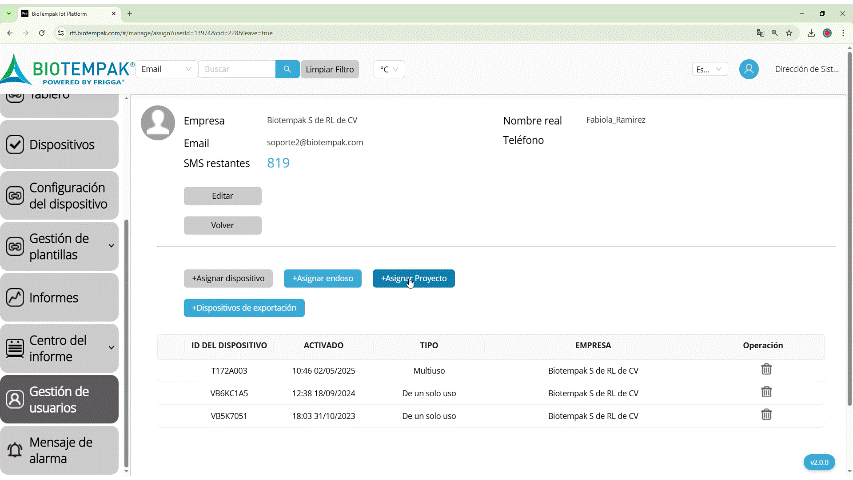Remove device V05K7051 using trash icon
The width and height of the screenshot is (853, 480).
click(x=766, y=415)
